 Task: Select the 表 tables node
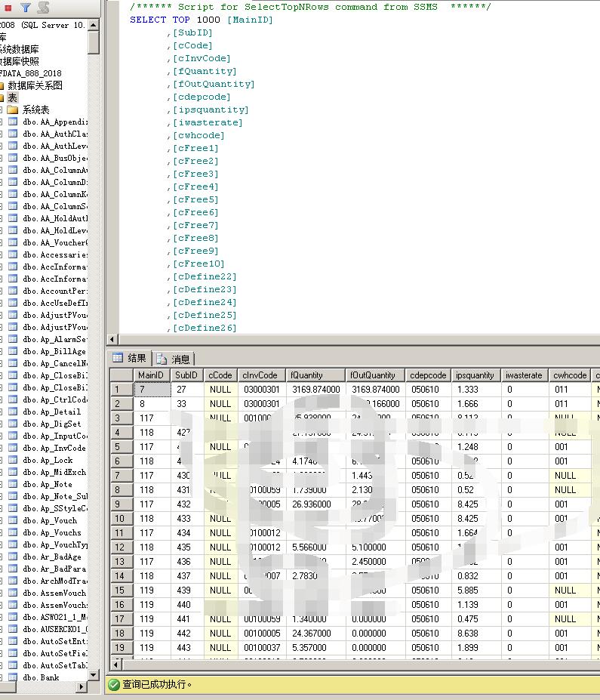(13, 97)
